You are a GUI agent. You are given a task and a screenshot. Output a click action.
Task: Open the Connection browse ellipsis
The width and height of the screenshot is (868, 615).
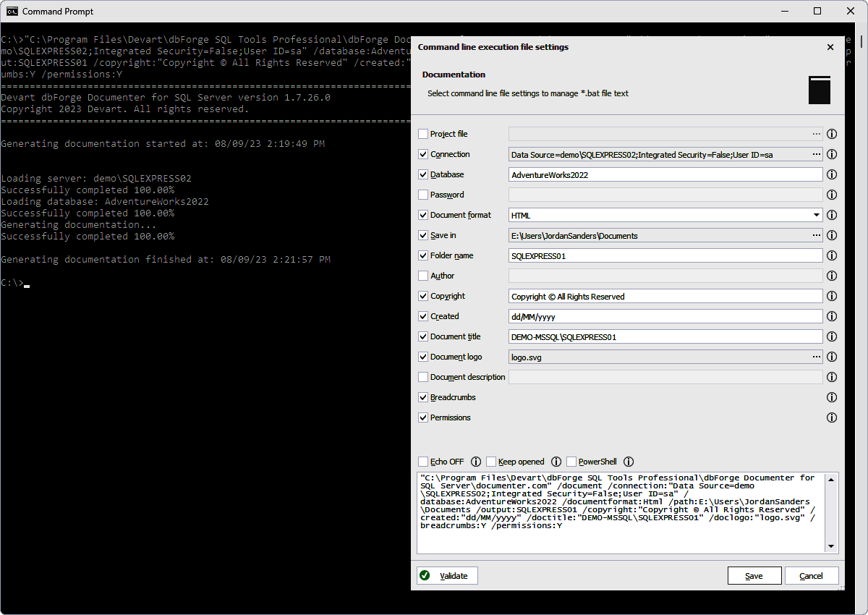click(x=817, y=154)
